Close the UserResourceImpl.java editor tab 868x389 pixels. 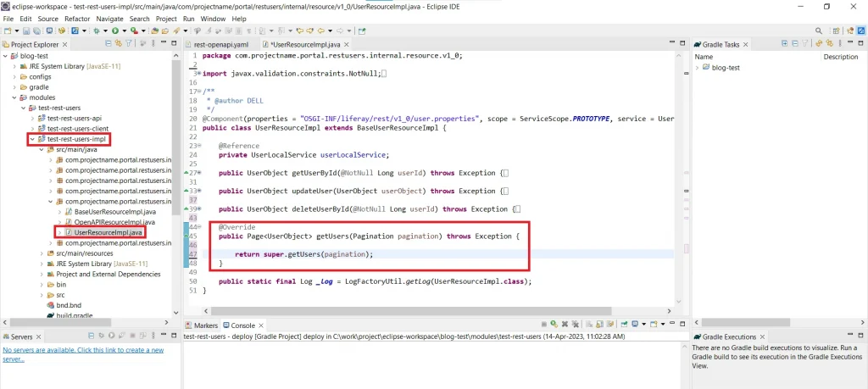point(347,44)
